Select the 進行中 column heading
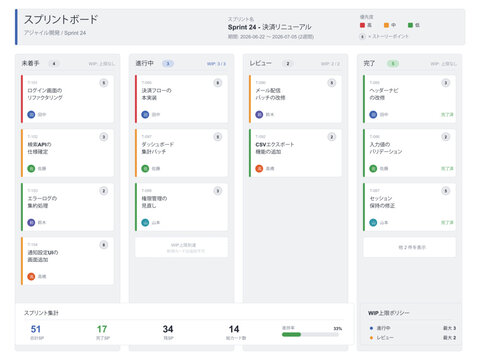Viewport: 480px width, 360px height. click(144, 63)
